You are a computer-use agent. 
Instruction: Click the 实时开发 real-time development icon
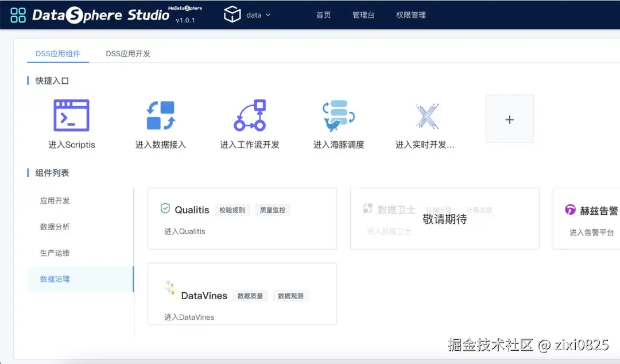tap(426, 115)
